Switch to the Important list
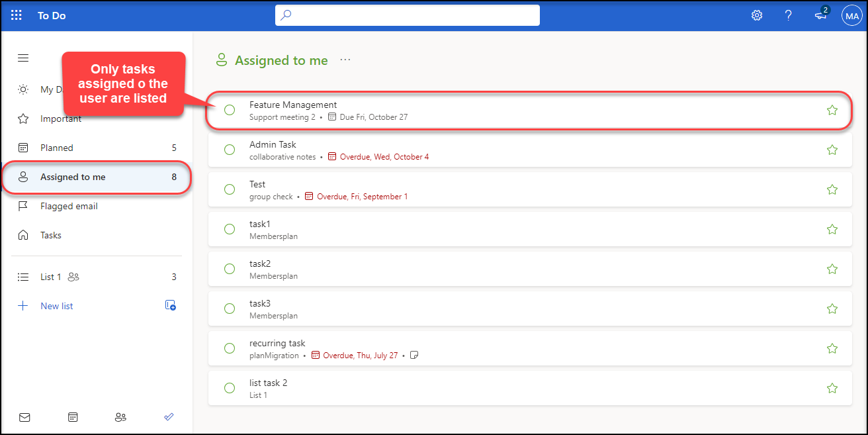 click(x=60, y=119)
